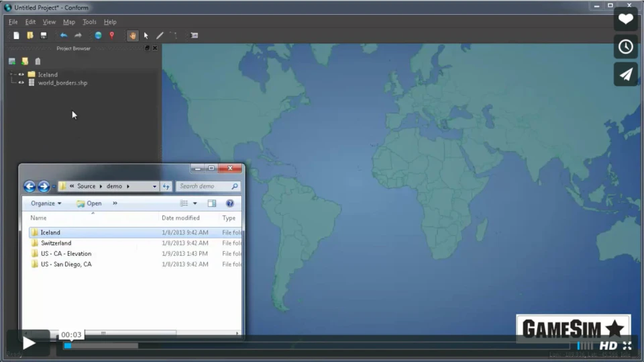Toggle the Explorer preview pane
The image size is (644, 362).
tap(211, 203)
